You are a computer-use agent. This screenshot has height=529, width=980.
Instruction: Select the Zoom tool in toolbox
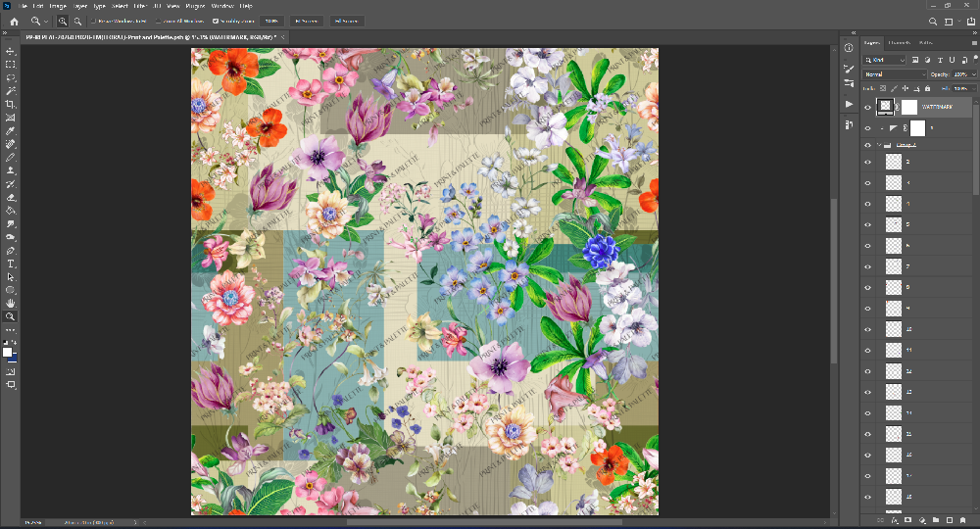click(x=11, y=316)
